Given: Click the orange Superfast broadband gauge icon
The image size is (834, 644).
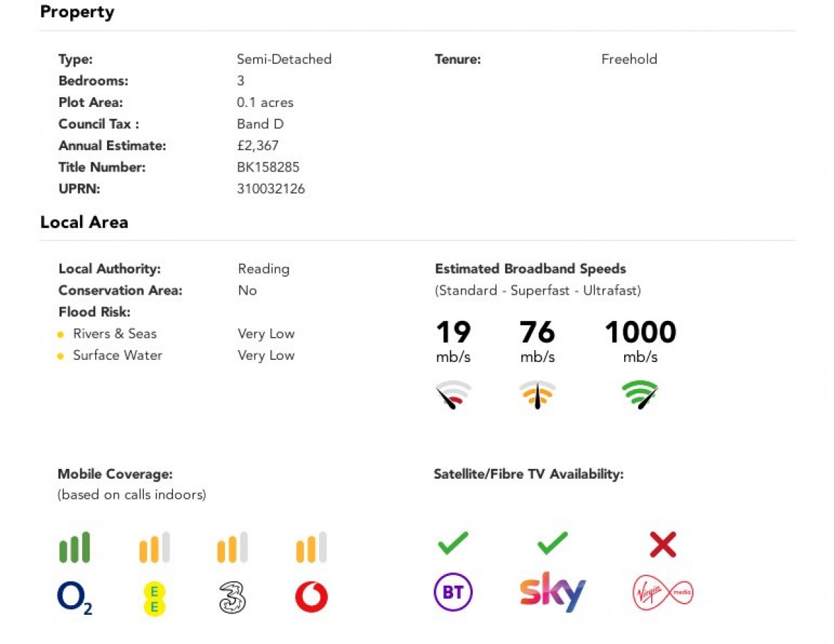Looking at the screenshot, I should pos(537,395).
